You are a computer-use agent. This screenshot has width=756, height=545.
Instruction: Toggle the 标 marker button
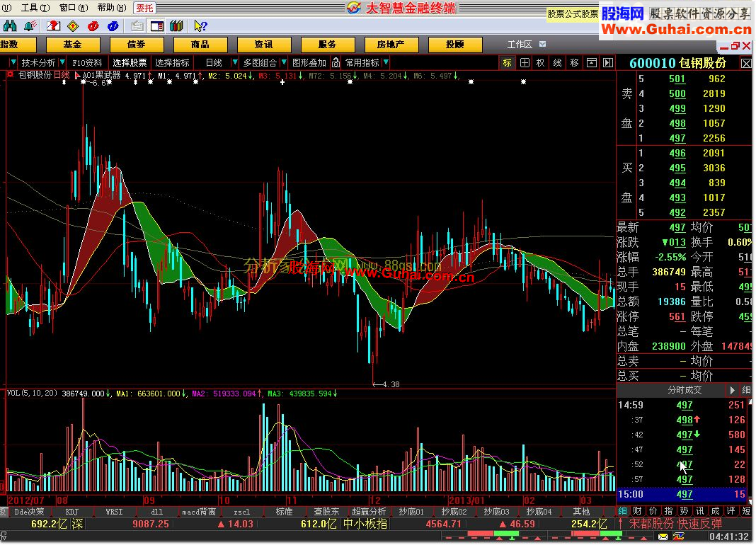click(508, 63)
